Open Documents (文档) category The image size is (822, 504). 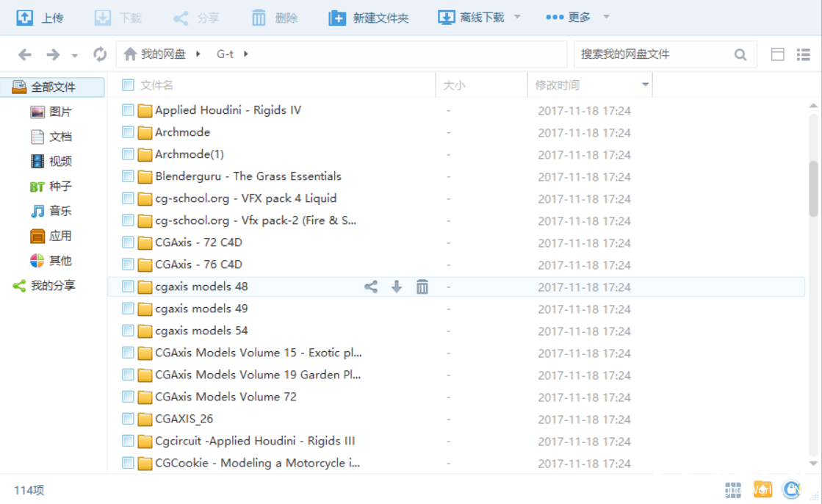(51, 137)
